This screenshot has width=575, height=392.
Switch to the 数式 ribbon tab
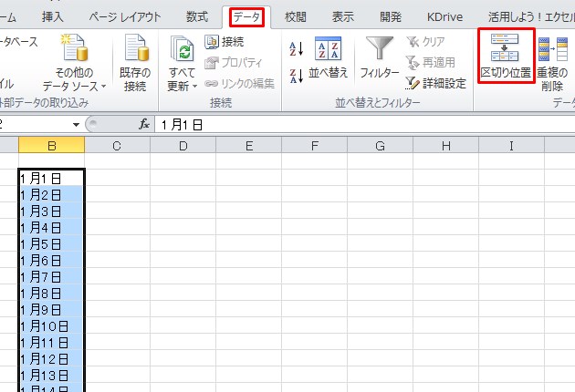[196, 16]
